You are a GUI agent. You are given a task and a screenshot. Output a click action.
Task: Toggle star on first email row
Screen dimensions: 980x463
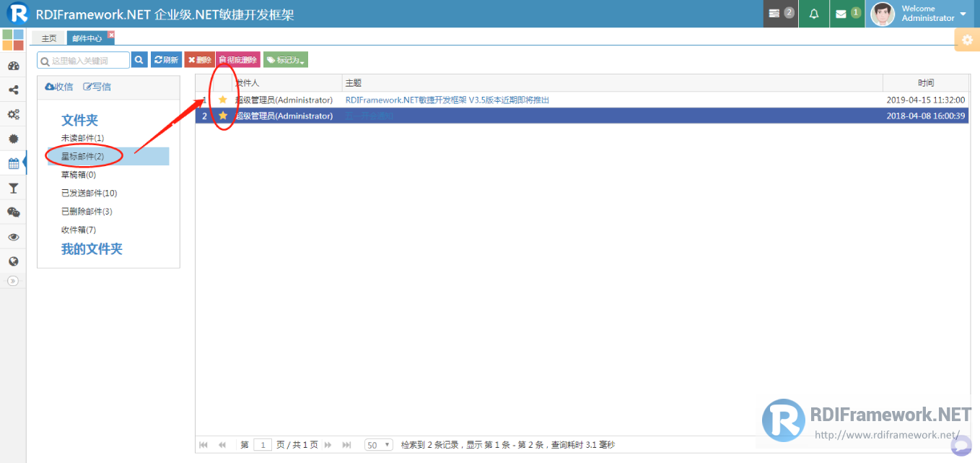[x=223, y=100]
